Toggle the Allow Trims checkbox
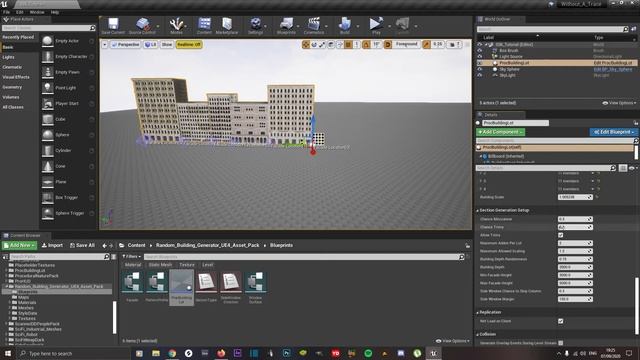Screen dimensions: 640x360 click(560, 235)
